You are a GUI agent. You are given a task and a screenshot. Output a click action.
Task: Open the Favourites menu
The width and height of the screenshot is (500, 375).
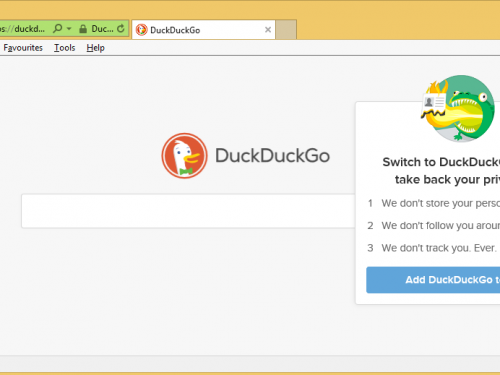coord(23,48)
